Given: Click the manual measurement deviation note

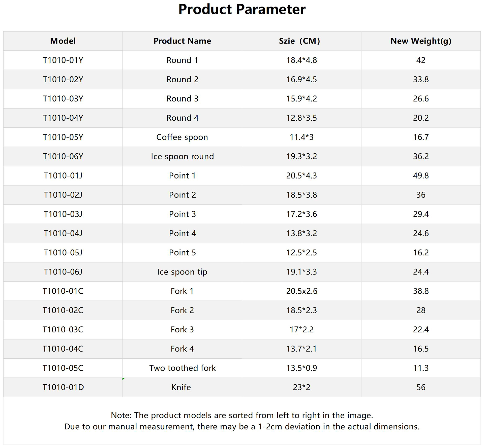Looking at the screenshot, I should pos(242,427).
